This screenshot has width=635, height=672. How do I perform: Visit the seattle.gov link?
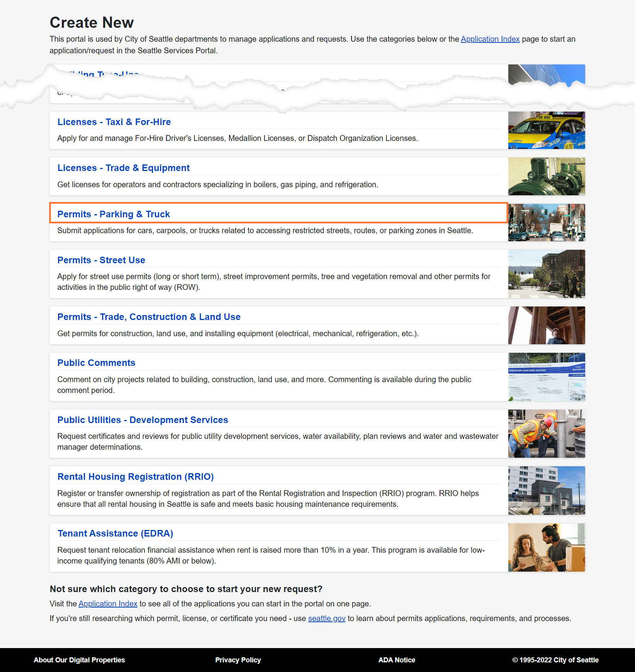(326, 618)
